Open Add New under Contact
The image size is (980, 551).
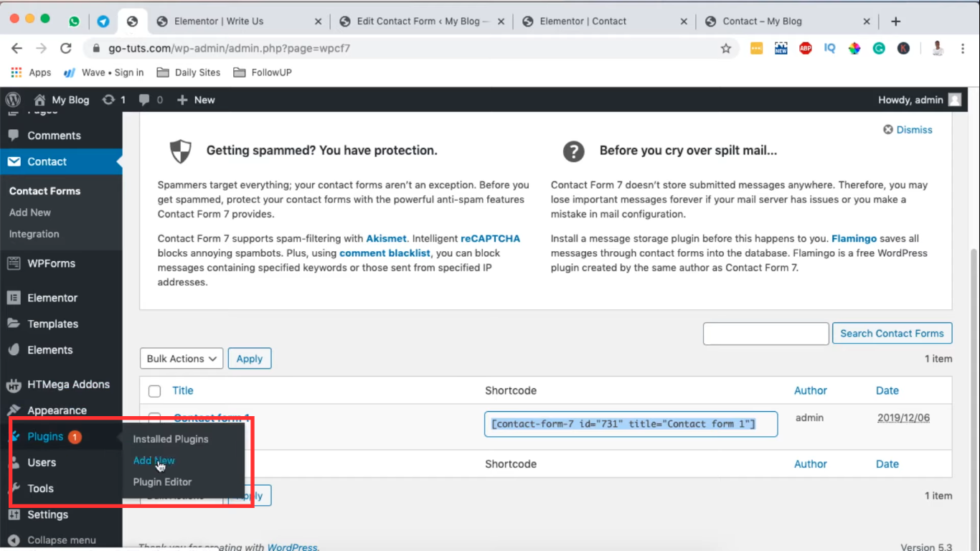30,212
